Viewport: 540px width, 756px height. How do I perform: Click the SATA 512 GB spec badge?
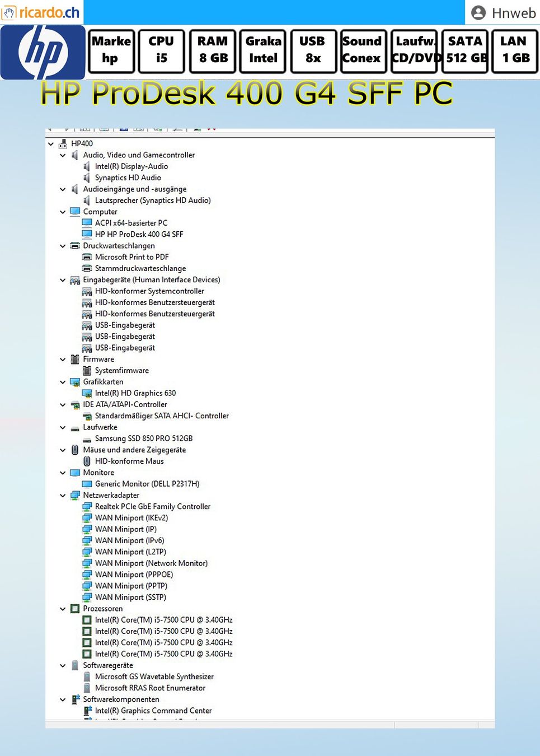tap(464, 51)
